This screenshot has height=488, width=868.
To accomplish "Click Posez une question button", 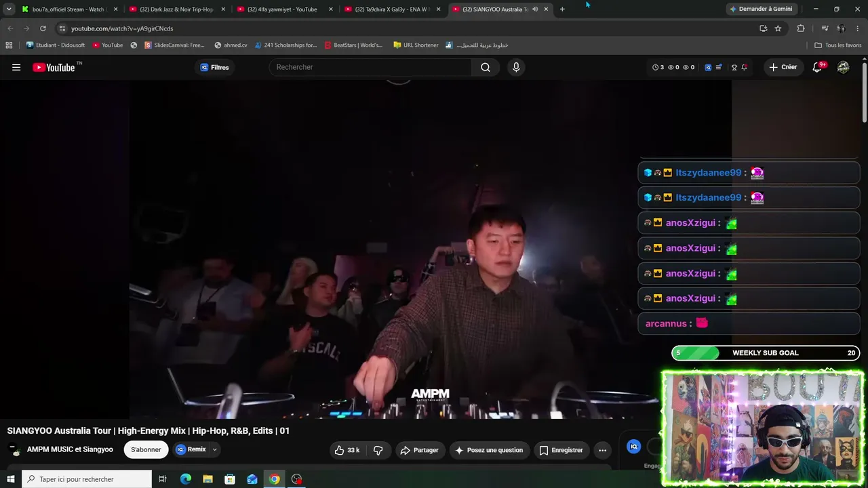I will [x=489, y=450].
